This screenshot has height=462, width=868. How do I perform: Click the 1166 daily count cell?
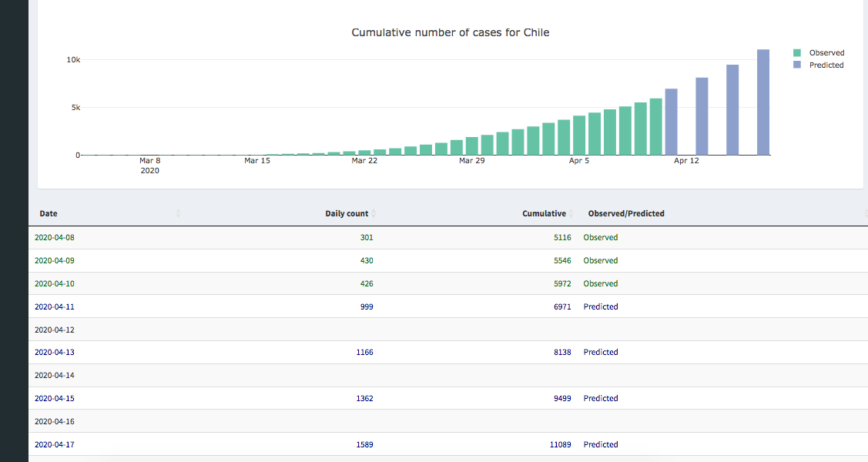(x=365, y=352)
